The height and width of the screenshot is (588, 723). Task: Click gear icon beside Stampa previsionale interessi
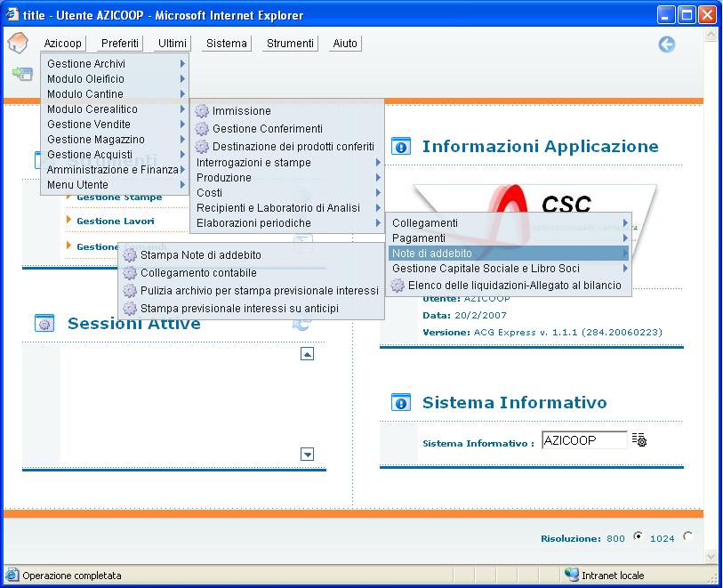pos(130,308)
